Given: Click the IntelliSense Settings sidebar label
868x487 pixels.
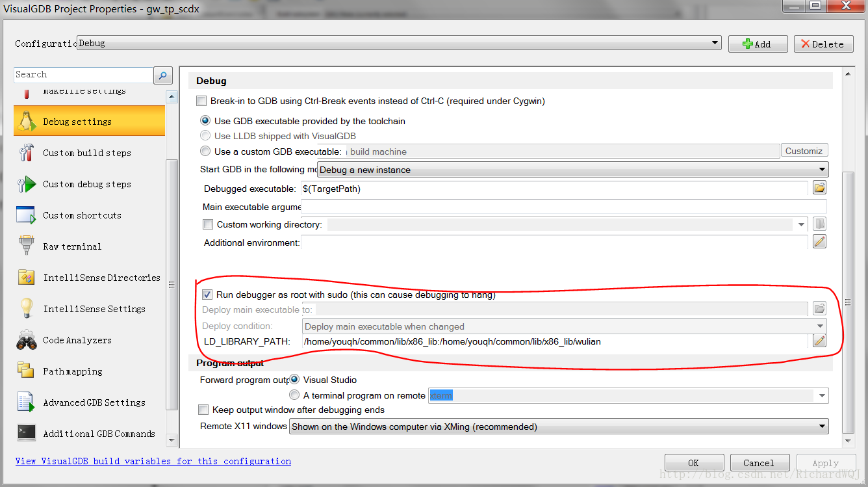Looking at the screenshot, I should 94,309.
